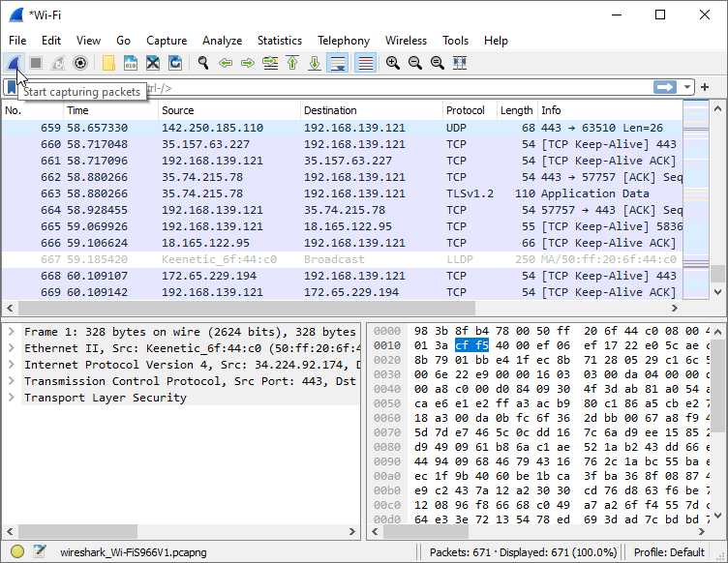The width and height of the screenshot is (728, 563).
Task: Open the Statistics menu
Action: click(x=279, y=41)
